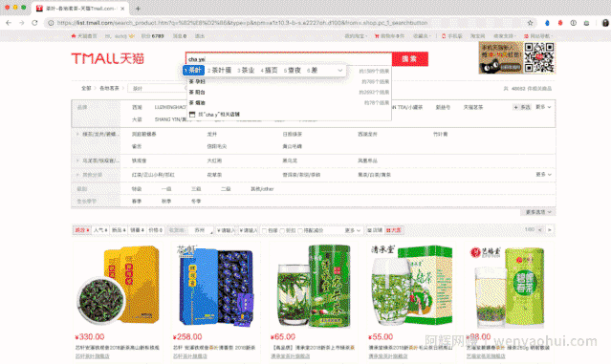Select IME candidate 2 茶叶蛋
The height and width of the screenshot is (364, 611).
point(219,70)
